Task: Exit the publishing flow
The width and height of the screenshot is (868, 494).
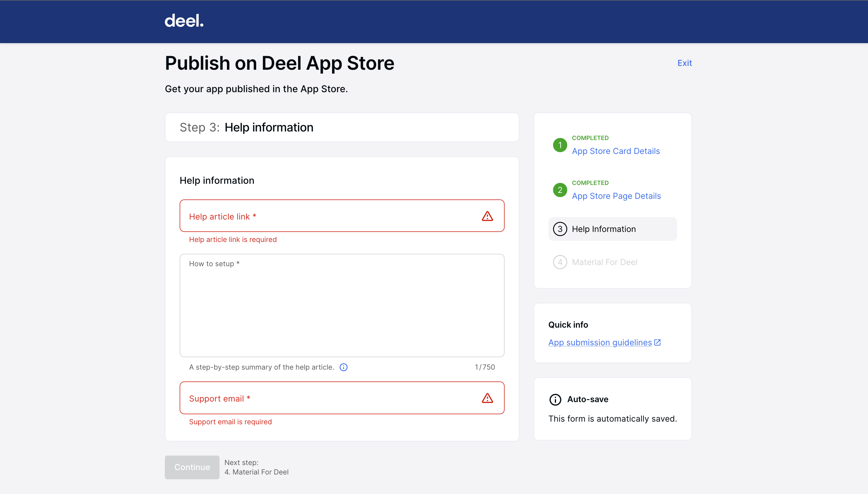Action: pyautogui.click(x=685, y=63)
